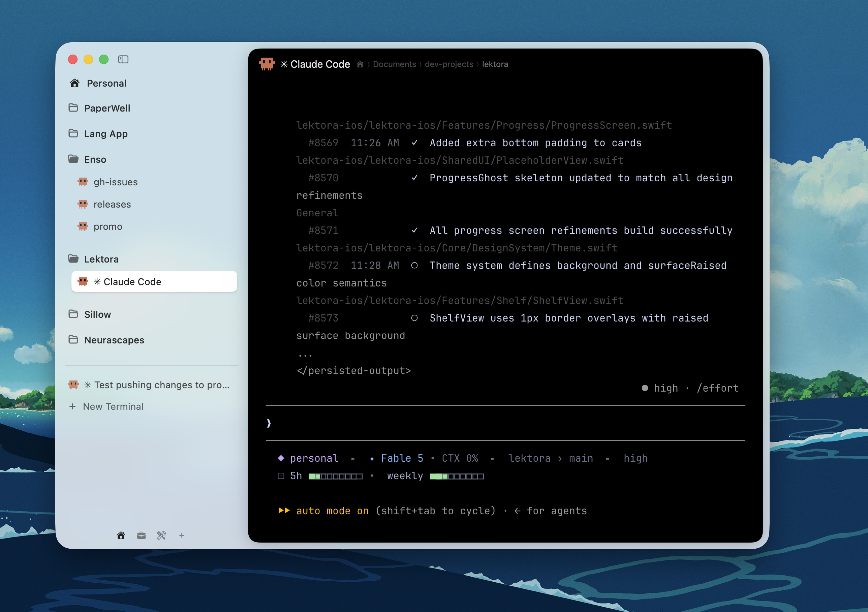Click lektora in the breadcrumb path
This screenshot has width=868, height=612.
(x=495, y=64)
